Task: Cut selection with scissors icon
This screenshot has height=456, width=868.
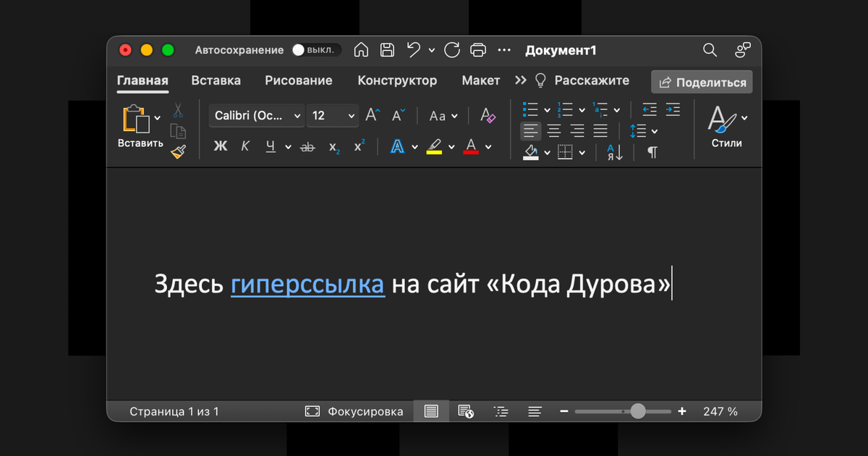Action: [178, 111]
